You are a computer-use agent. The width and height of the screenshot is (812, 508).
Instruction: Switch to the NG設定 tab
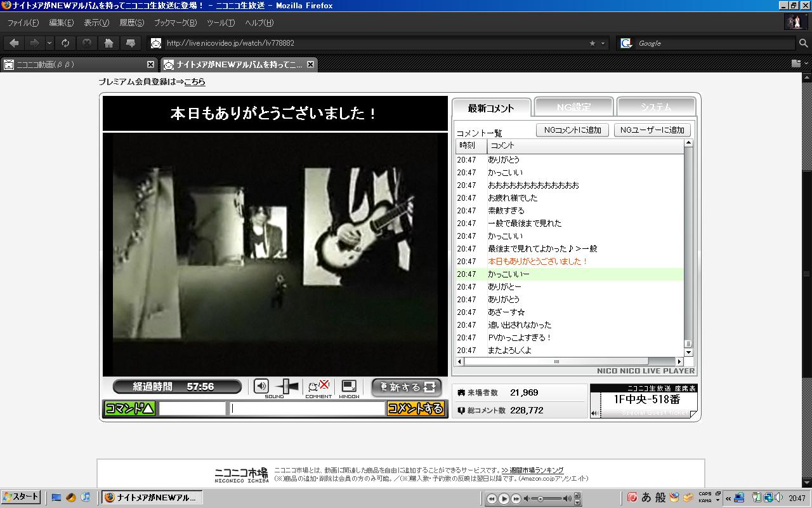click(x=573, y=107)
